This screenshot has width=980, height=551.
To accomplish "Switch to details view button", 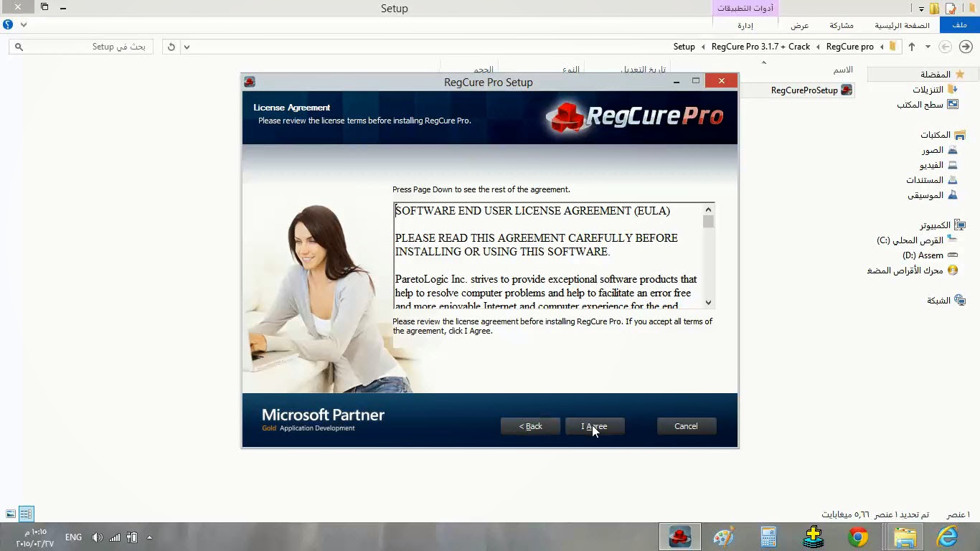I will tap(26, 514).
